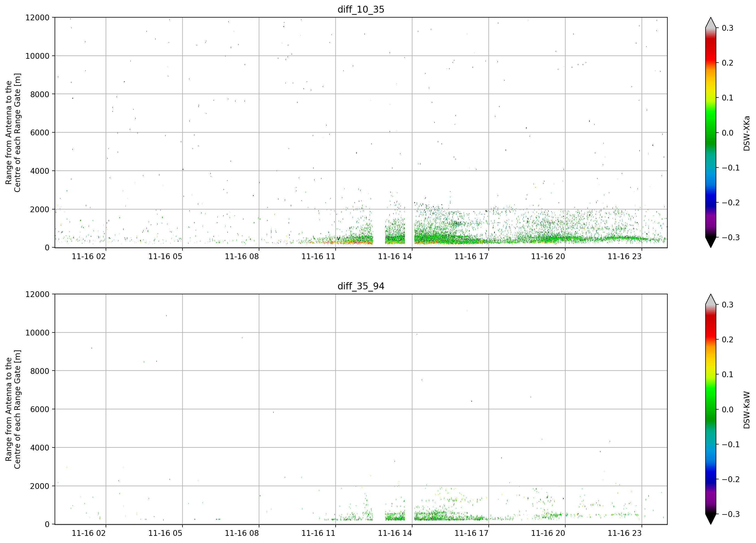Image resolution: width=756 pixels, height=543 pixels.
Task: Click the 6000 tick on the diff_35_94 y-axis
Action: pyautogui.click(x=40, y=410)
